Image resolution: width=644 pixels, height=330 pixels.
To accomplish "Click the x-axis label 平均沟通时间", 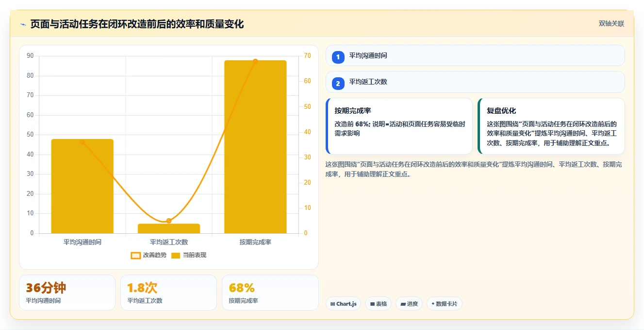I will 82,242.
